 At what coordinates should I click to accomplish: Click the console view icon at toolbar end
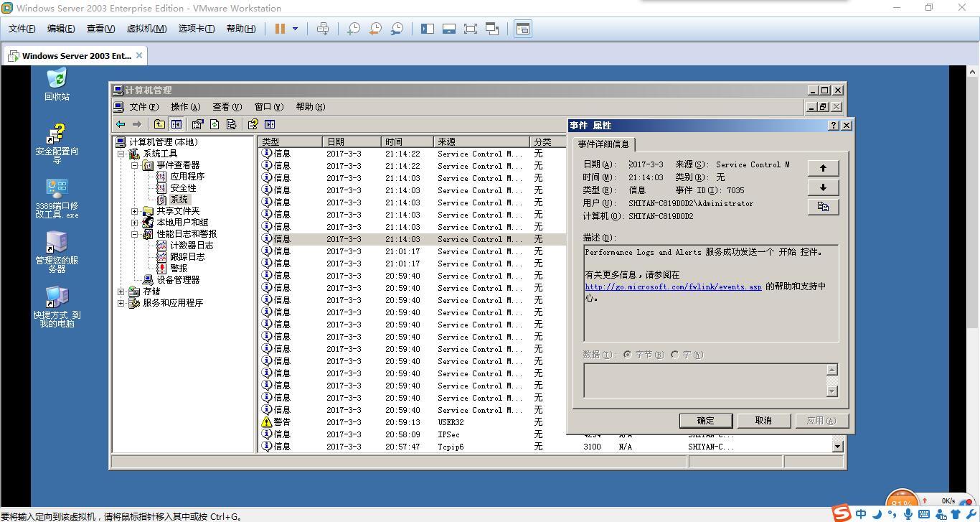click(523, 29)
